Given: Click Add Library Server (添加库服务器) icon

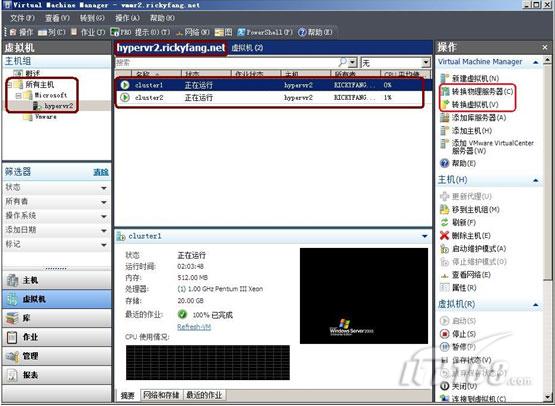Looking at the screenshot, I should tap(445, 118).
